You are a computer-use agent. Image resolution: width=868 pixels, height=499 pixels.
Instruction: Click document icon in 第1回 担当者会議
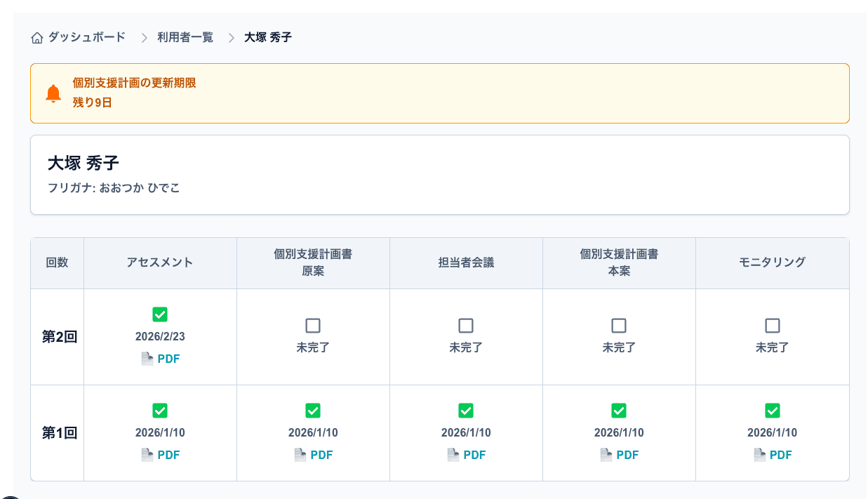453,455
